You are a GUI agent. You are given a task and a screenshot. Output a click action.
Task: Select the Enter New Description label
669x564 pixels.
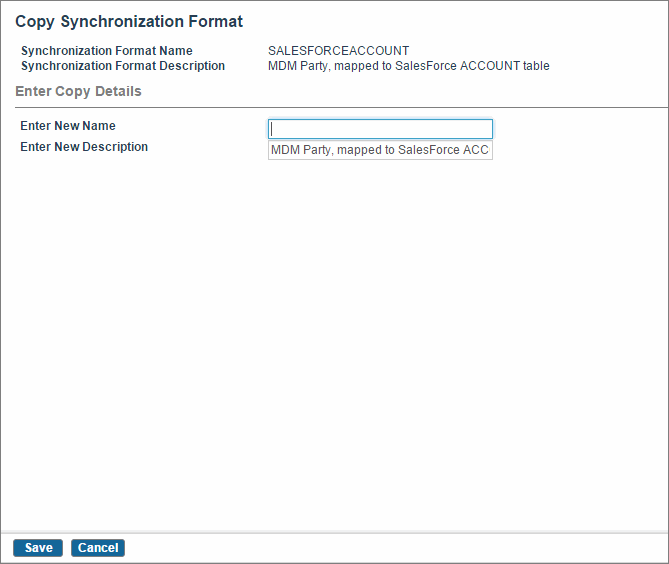[x=84, y=147]
